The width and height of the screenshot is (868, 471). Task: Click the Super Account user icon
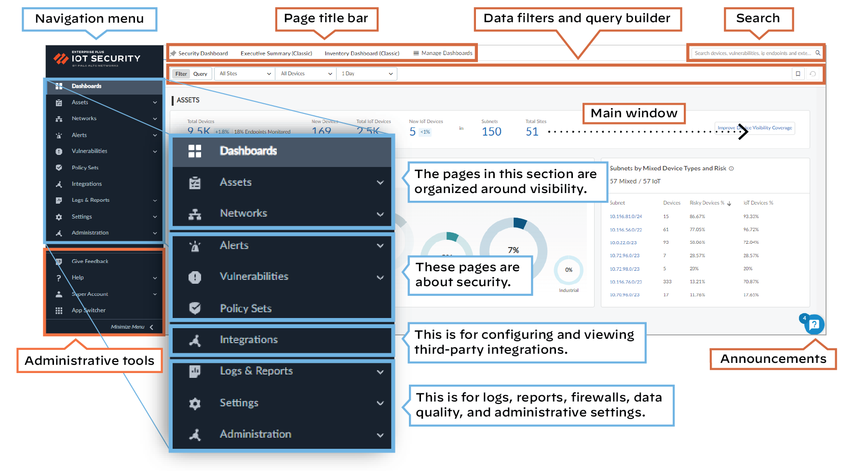click(x=59, y=294)
